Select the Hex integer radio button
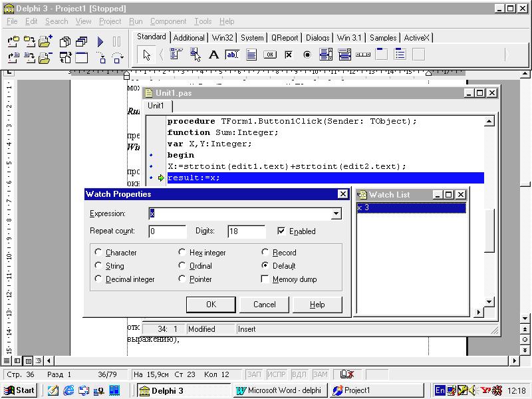The image size is (532, 399). 182,252
